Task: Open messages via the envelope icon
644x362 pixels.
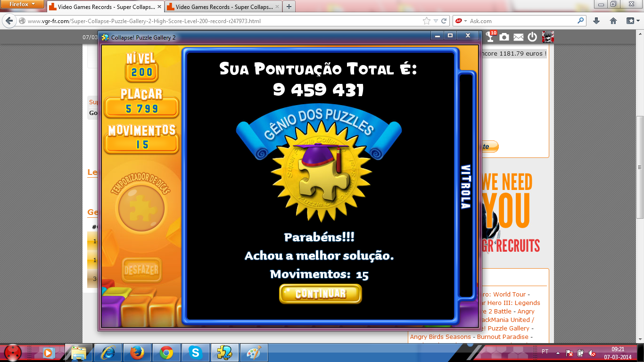Action: [518, 37]
